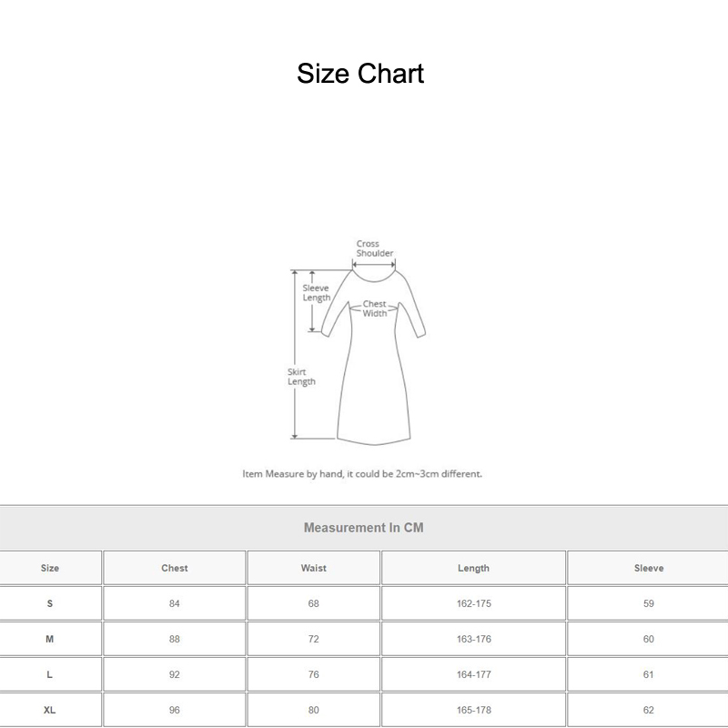Select the XL size row label
This screenshot has width=728, height=728.
click(x=49, y=709)
